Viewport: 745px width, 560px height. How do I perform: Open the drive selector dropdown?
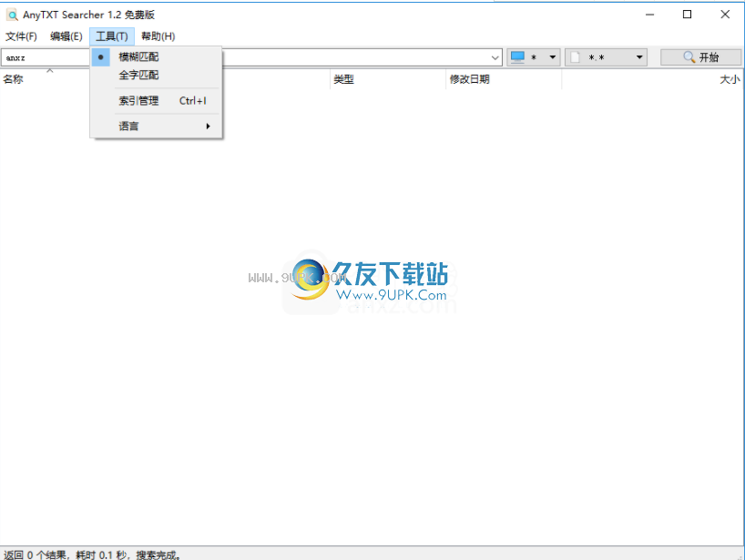coord(534,57)
